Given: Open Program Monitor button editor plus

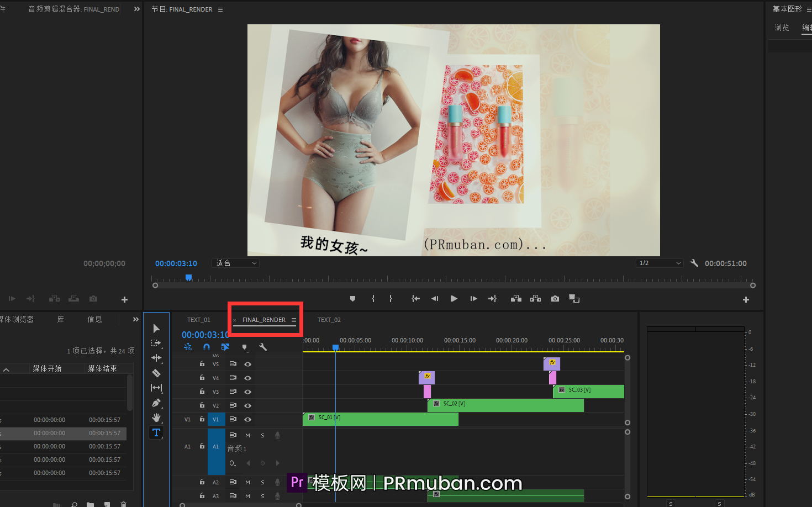Looking at the screenshot, I should pyautogui.click(x=746, y=299).
